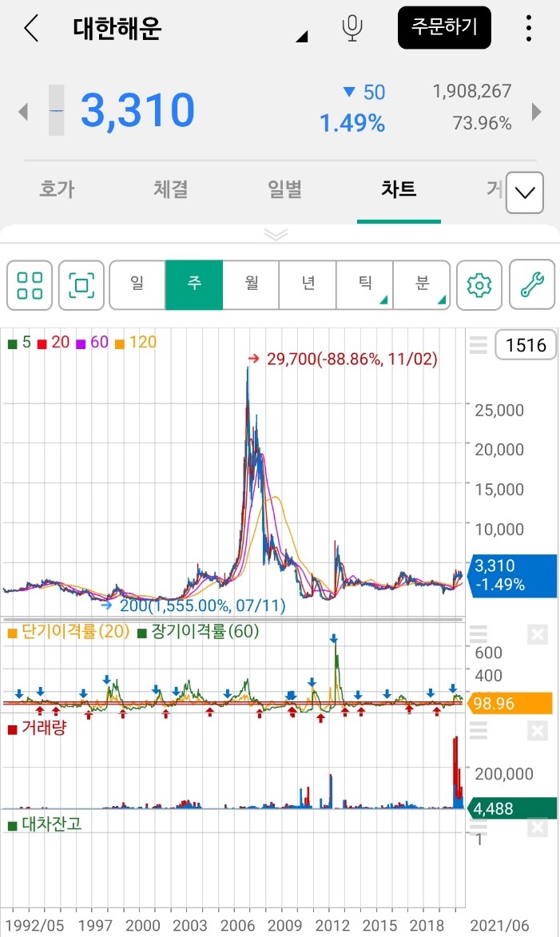Close the 이격률 disparity indicator panel

(538, 634)
